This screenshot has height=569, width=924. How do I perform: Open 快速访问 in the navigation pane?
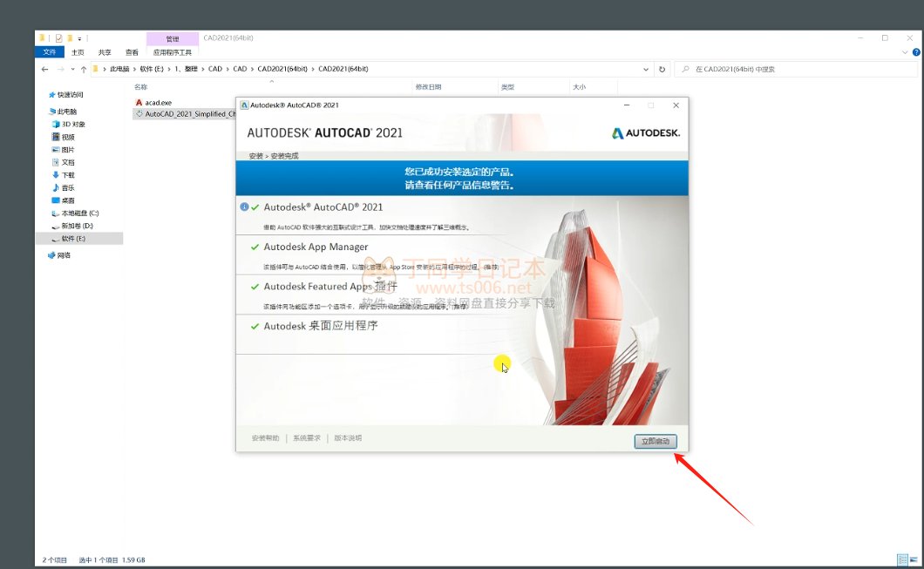click(70, 95)
